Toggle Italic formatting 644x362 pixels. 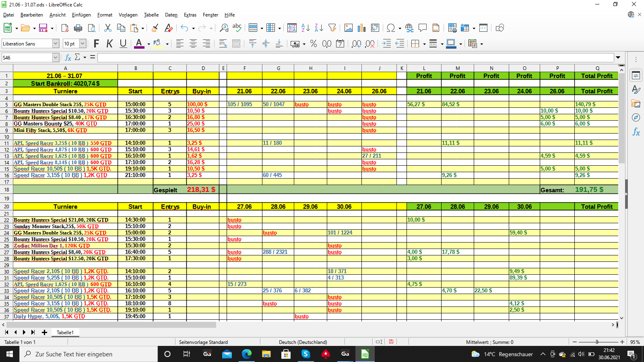109,43
